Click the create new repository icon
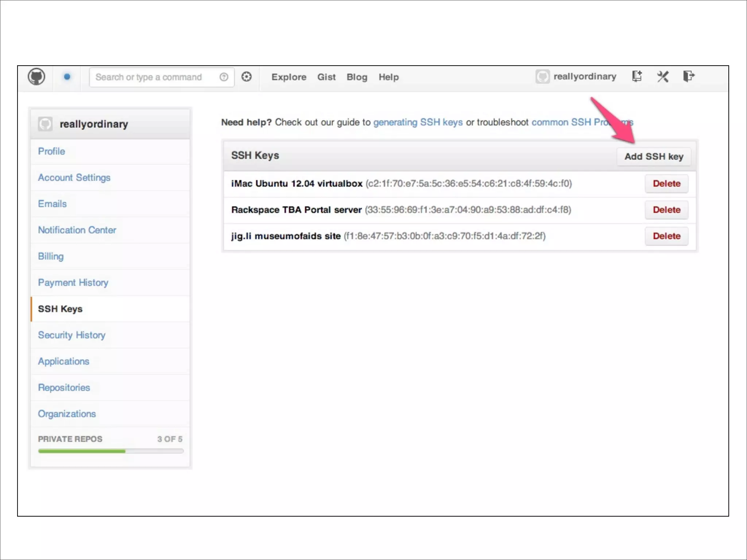747x560 pixels. point(637,77)
